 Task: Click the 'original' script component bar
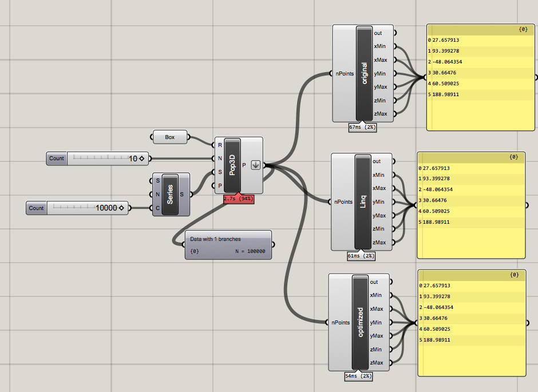pyautogui.click(x=365, y=73)
